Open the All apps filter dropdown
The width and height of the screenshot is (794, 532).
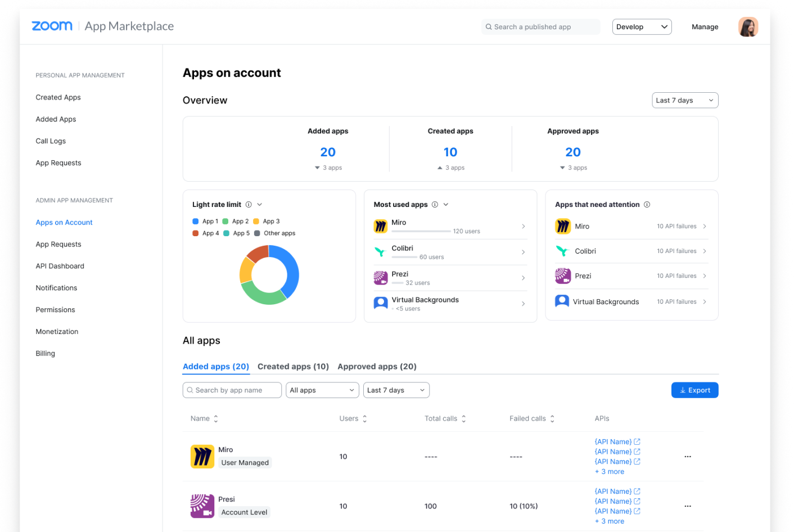click(322, 390)
